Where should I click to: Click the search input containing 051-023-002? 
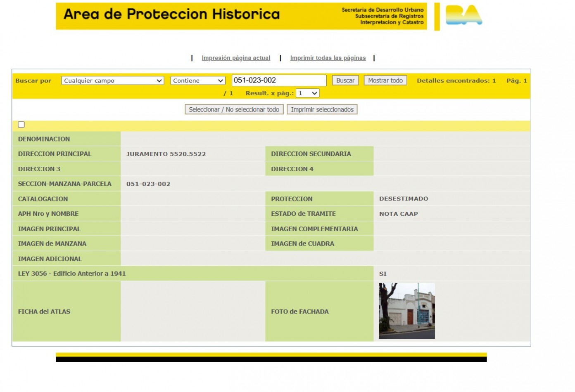(279, 80)
